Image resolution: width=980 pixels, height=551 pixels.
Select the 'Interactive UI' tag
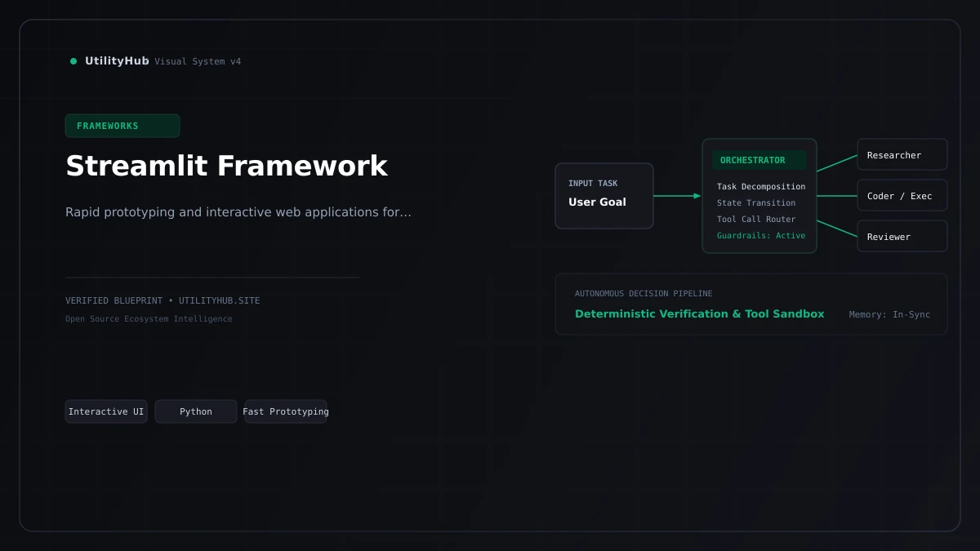tap(106, 411)
